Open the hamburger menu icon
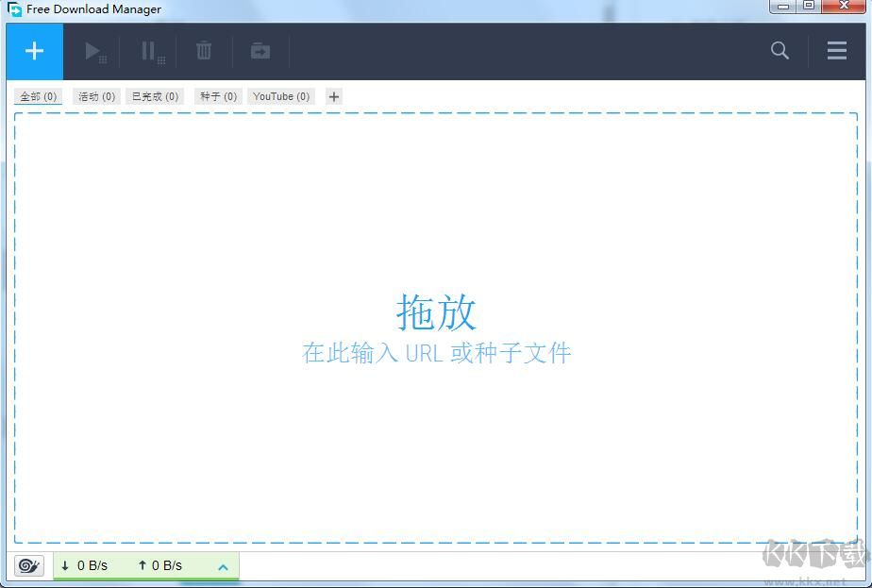 point(836,51)
